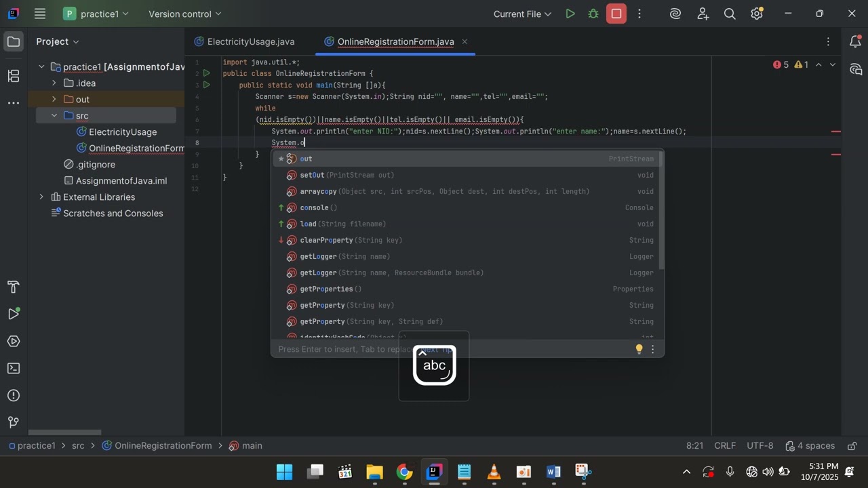Click line-column 8:21 in status bar

(x=694, y=446)
